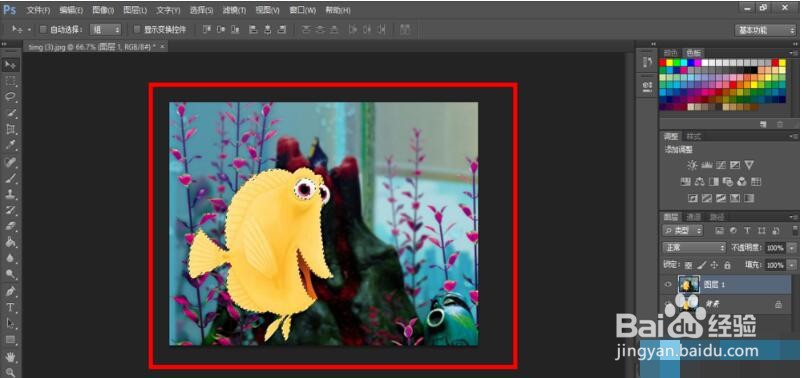This screenshot has width=802, height=378.
Task: Select the Blur tool
Action: pyautogui.click(x=10, y=258)
